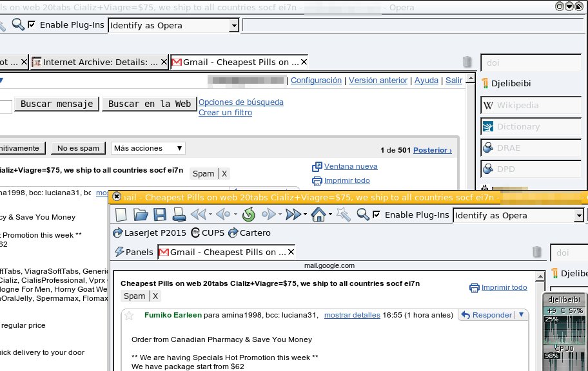Image resolution: width=588 pixels, height=371 pixels.
Task: Go back with the left arrow icon
Action: 224,214
